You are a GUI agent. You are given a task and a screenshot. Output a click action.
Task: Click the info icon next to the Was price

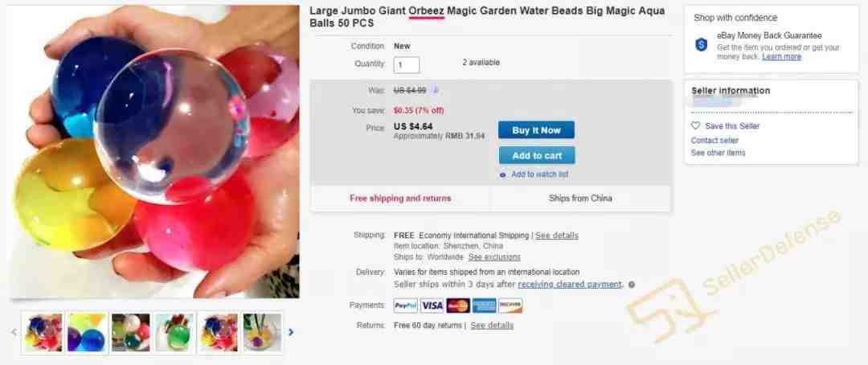[x=435, y=90]
